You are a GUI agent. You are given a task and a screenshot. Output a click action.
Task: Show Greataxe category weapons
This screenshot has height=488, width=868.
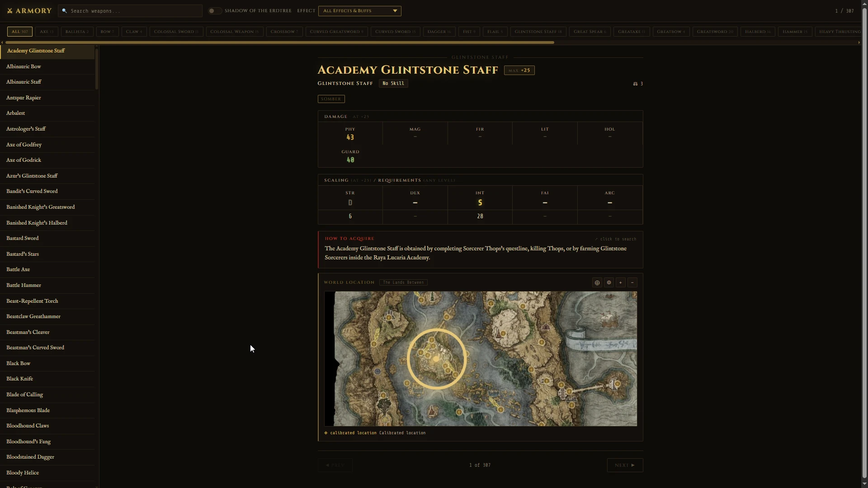point(632,32)
